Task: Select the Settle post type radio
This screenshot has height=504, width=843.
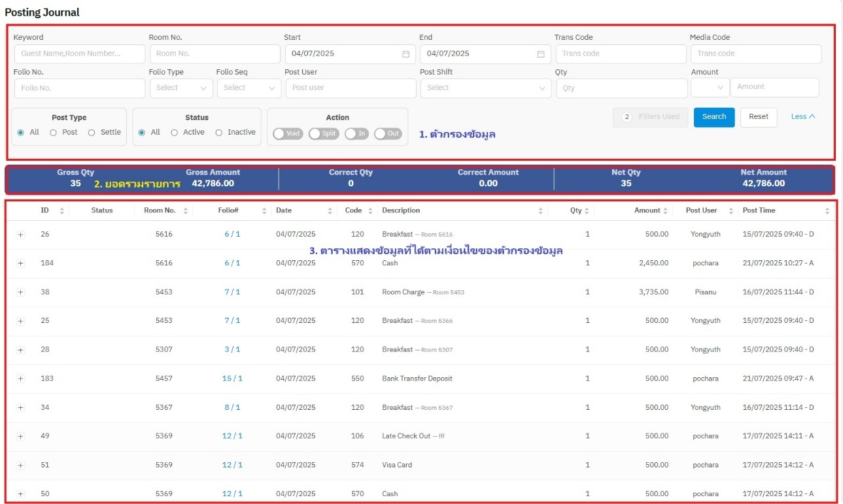Action: click(x=92, y=133)
